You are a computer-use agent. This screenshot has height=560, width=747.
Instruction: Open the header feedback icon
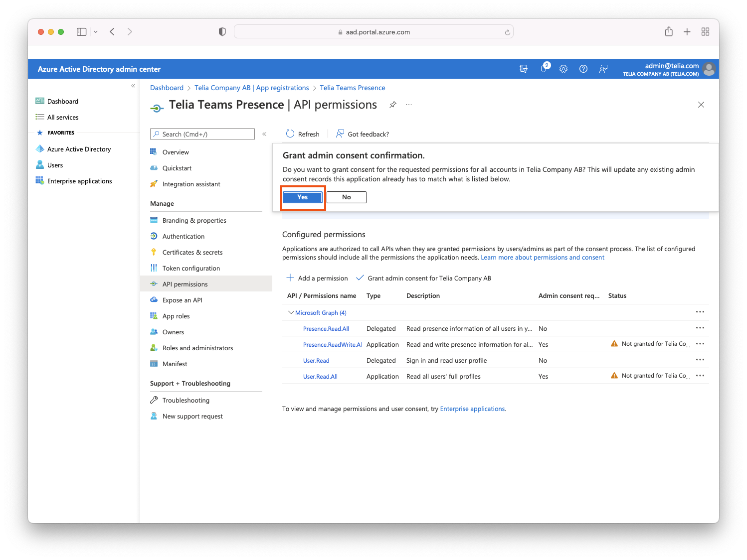tap(603, 69)
